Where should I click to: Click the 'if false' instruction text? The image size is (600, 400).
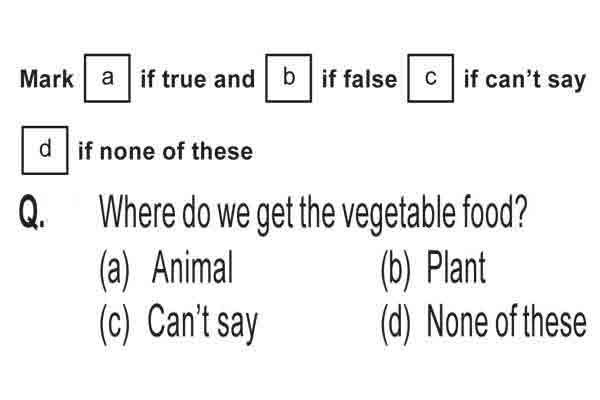(x=360, y=79)
